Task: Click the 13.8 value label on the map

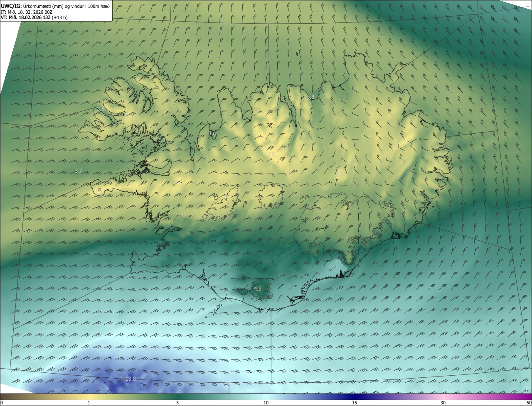Action: click(x=131, y=379)
